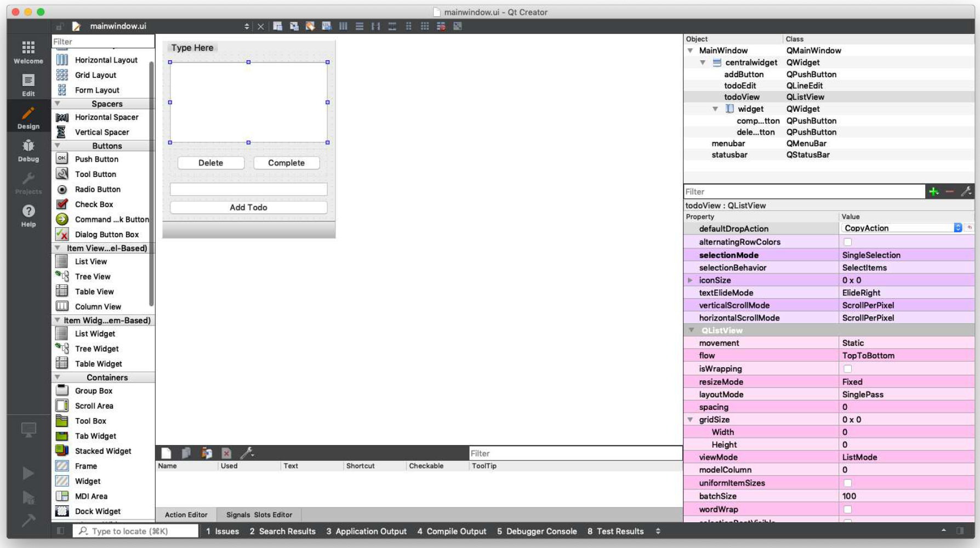Viewport: 980px width, 548px height.
Task: Switch to the Signals Slots Editor tab
Action: [x=259, y=515]
